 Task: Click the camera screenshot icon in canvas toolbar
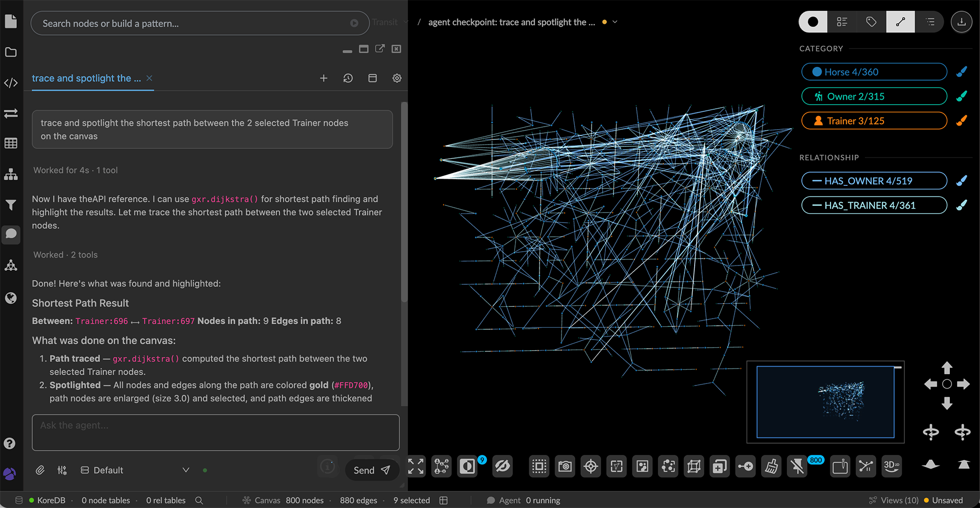[565, 466]
